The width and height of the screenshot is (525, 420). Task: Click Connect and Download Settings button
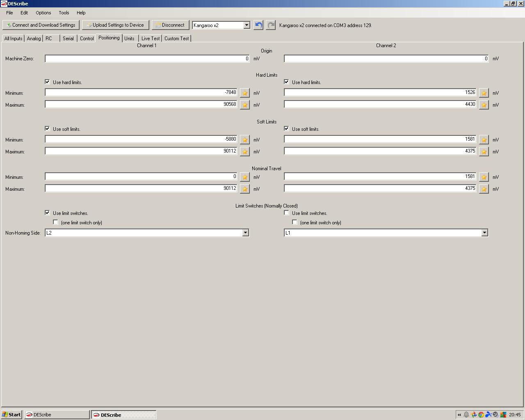[x=41, y=25]
